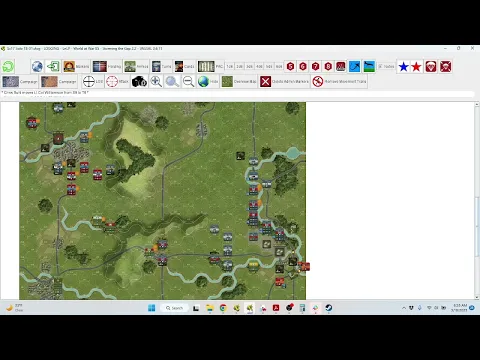Click the last number button before red hexagons
480x360 pixels.
[279, 66]
